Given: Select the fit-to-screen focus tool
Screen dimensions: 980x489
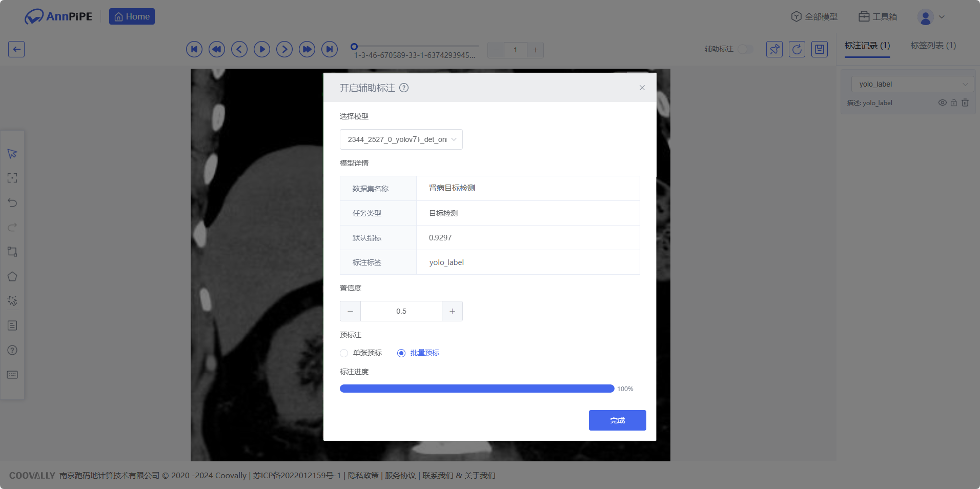Looking at the screenshot, I should [x=12, y=178].
